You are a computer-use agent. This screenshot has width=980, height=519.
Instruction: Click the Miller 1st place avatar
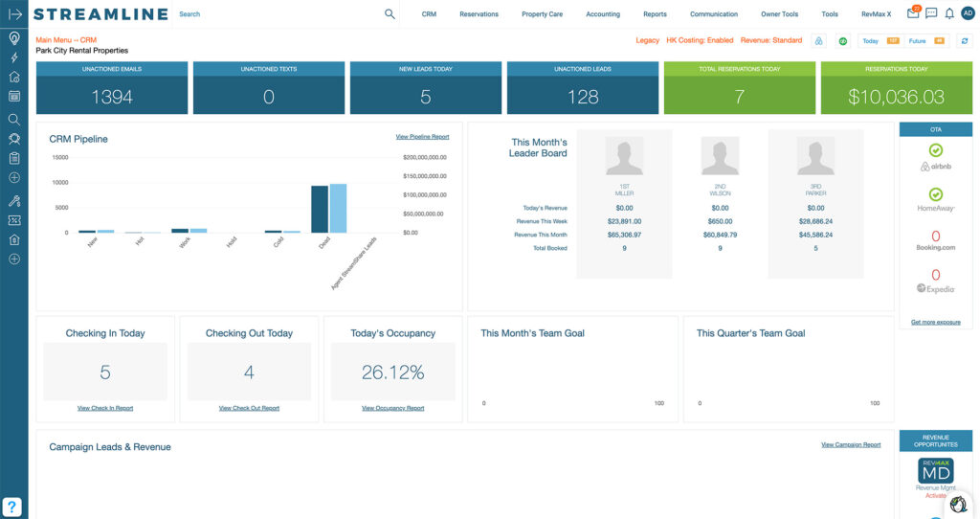tap(624, 156)
